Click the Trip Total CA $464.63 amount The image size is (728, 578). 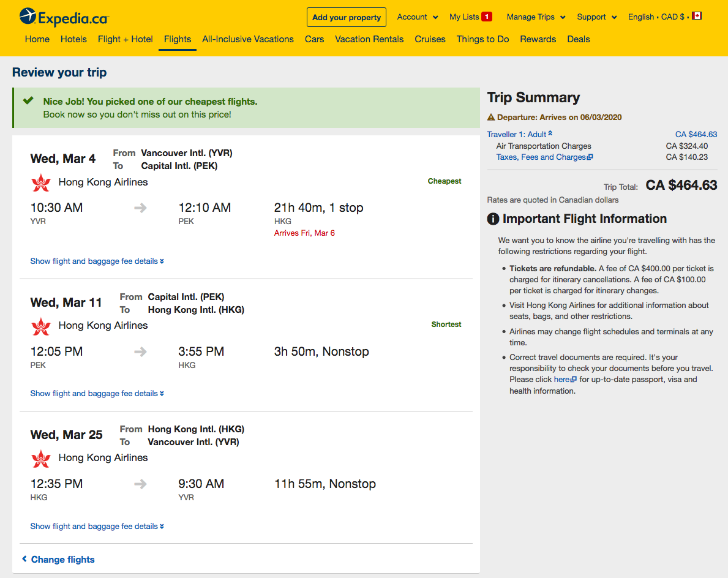click(681, 186)
